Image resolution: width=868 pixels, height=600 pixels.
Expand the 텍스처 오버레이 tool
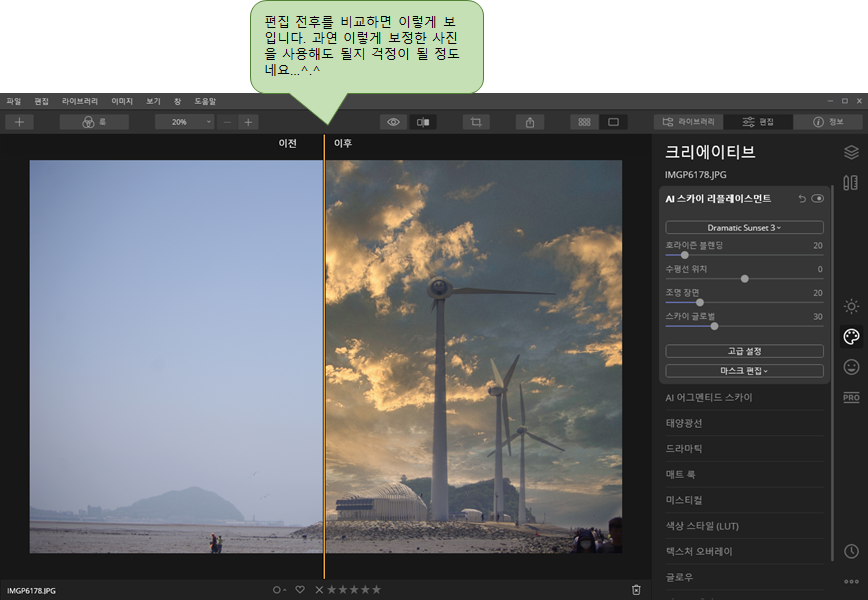[x=744, y=551]
